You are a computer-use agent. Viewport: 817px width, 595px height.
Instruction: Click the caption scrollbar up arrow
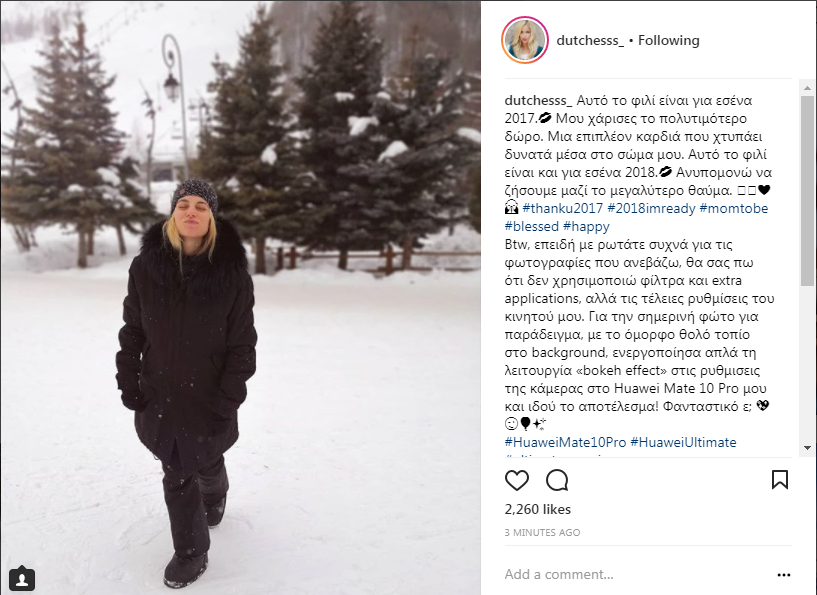pos(807,88)
